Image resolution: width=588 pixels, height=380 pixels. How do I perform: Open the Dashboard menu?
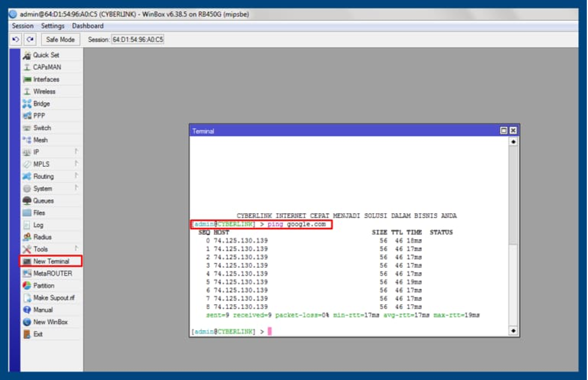coord(88,26)
